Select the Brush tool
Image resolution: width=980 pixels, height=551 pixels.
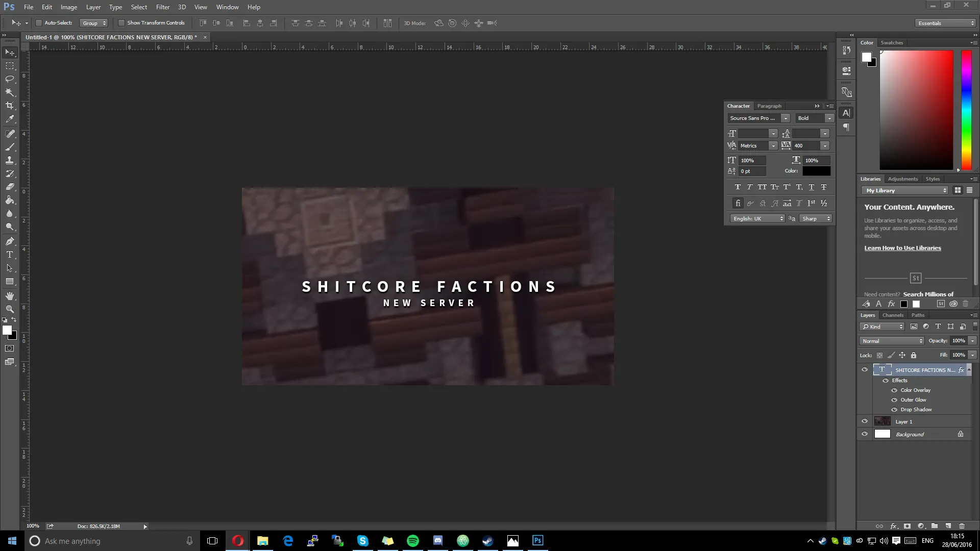click(x=10, y=147)
